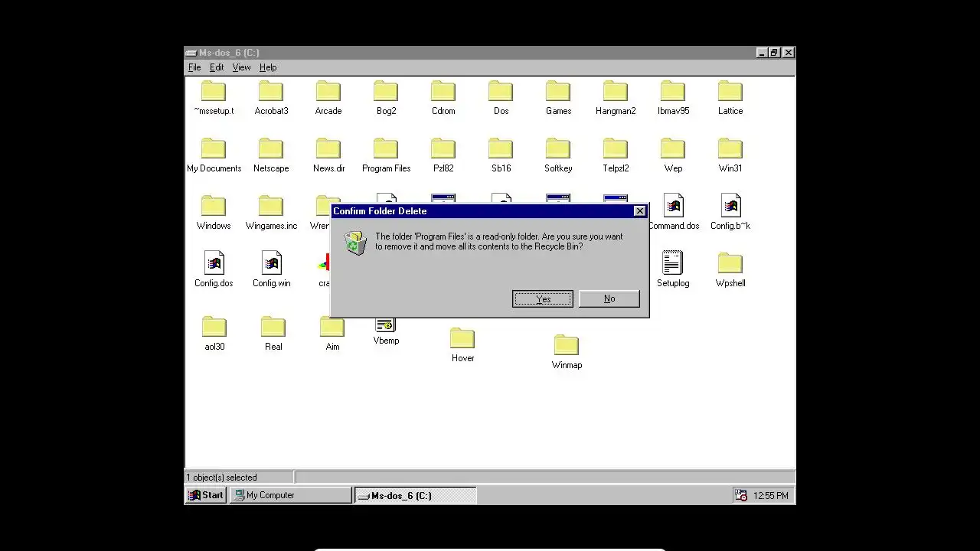Select the Command.dos file icon
The height and width of the screenshot is (551, 980).
(x=673, y=206)
